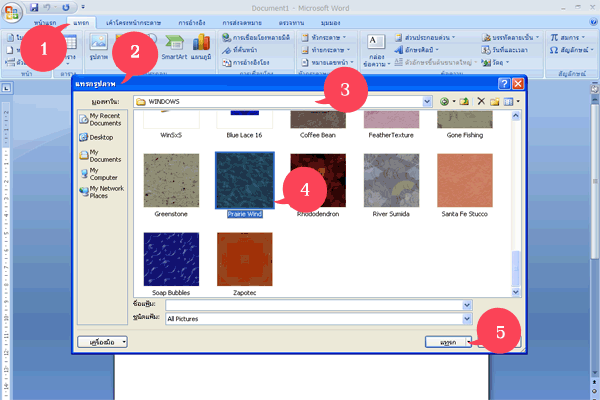
Task: Save document using quick access icon
Action: (x=34, y=7)
